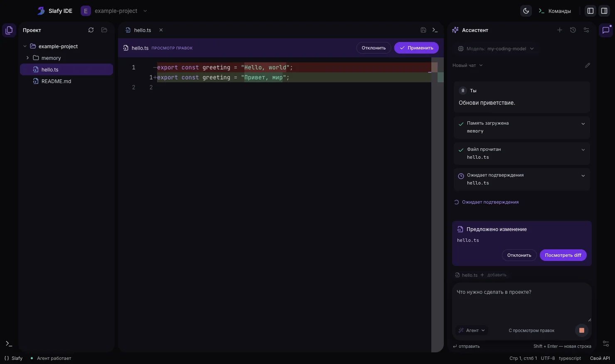The width and height of the screenshot is (615, 364).
Task: Expand the Память загружена step
Action: click(x=522, y=127)
